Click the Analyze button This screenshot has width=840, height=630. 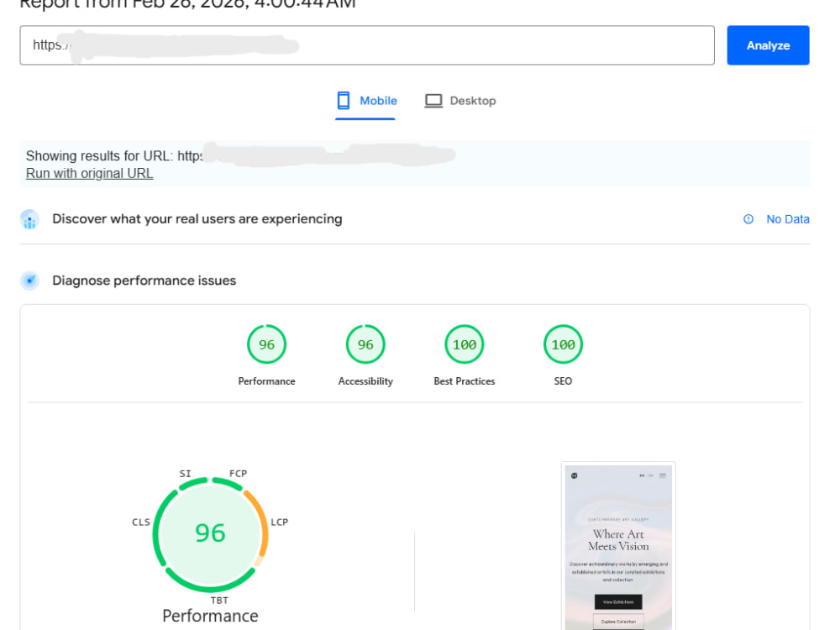[x=768, y=45]
